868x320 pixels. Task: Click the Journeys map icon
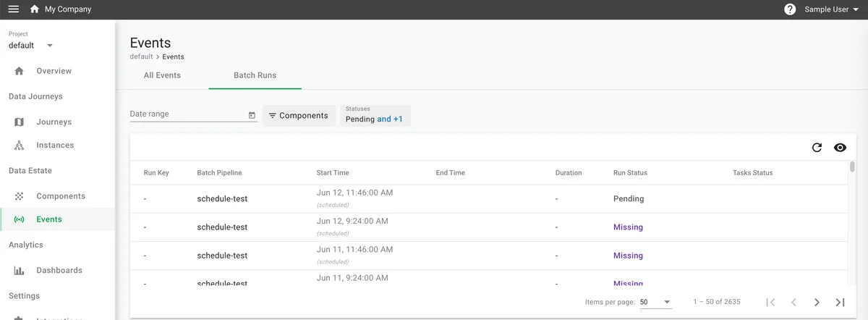pos(20,122)
